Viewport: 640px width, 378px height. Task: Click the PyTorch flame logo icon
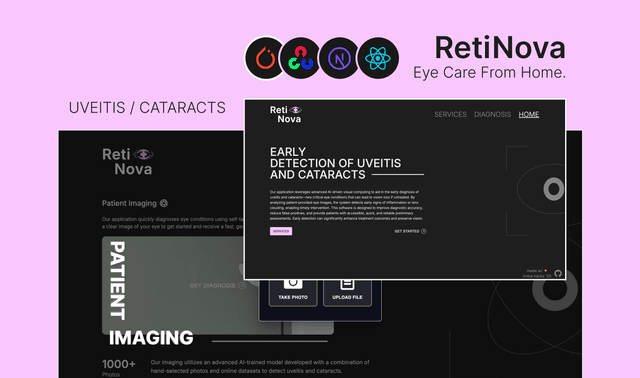pos(265,58)
